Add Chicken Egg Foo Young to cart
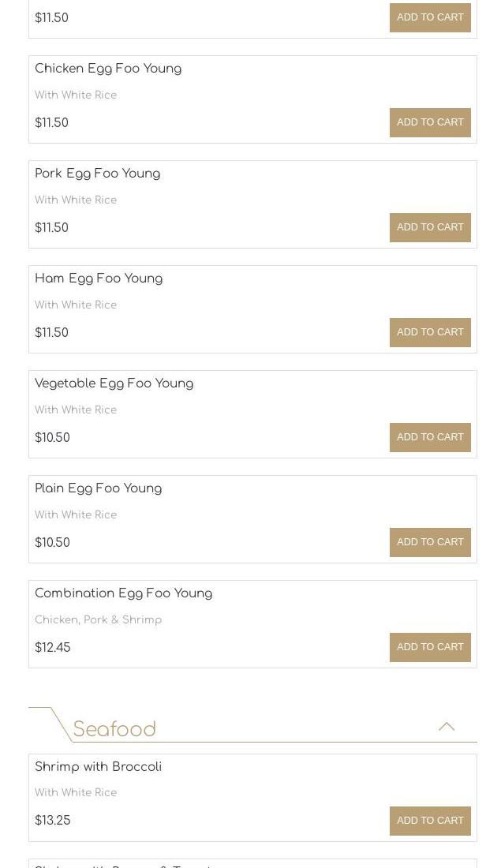This screenshot has height=868, width=501. coord(430,122)
